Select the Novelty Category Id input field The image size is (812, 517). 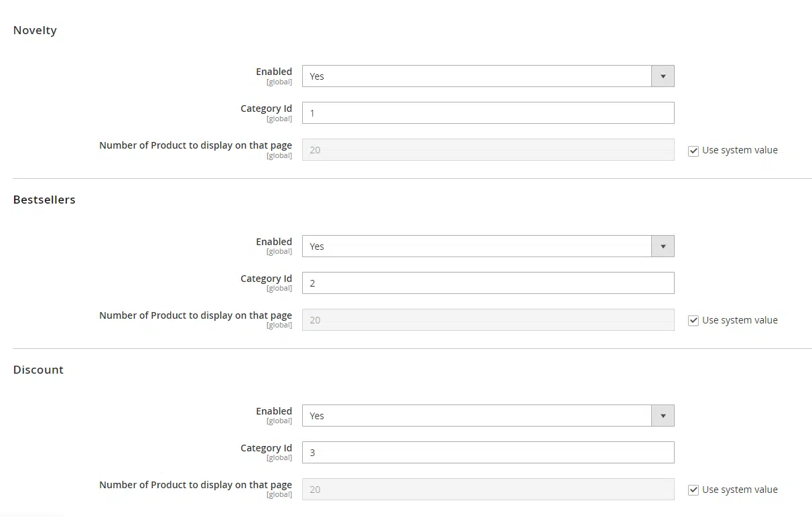(487, 113)
